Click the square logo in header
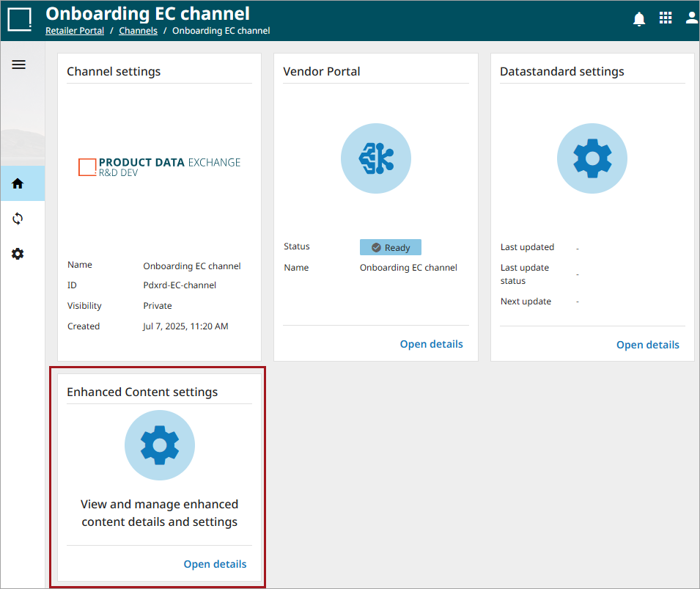The height and width of the screenshot is (589, 700). point(20,20)
